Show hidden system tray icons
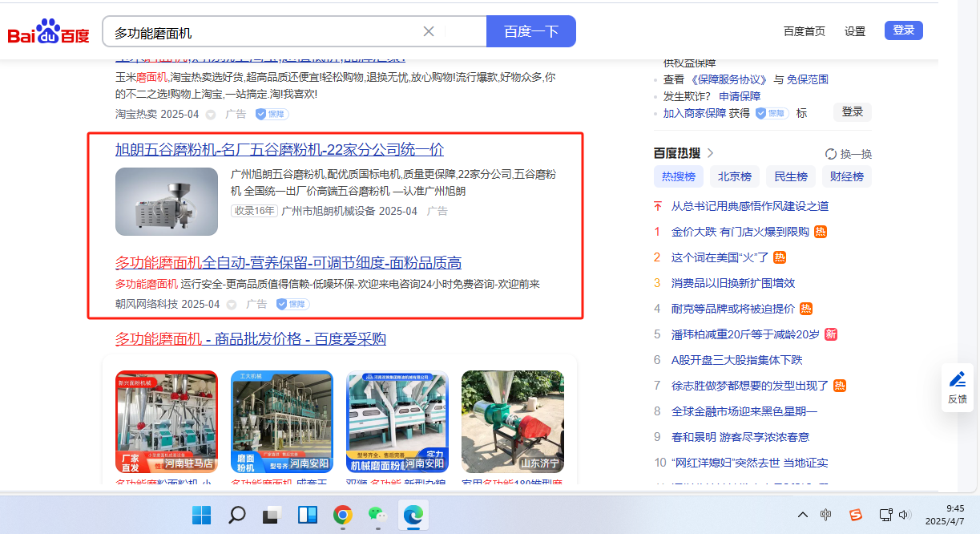The width and height of the screenshot is (980, 534). [802, 515]
